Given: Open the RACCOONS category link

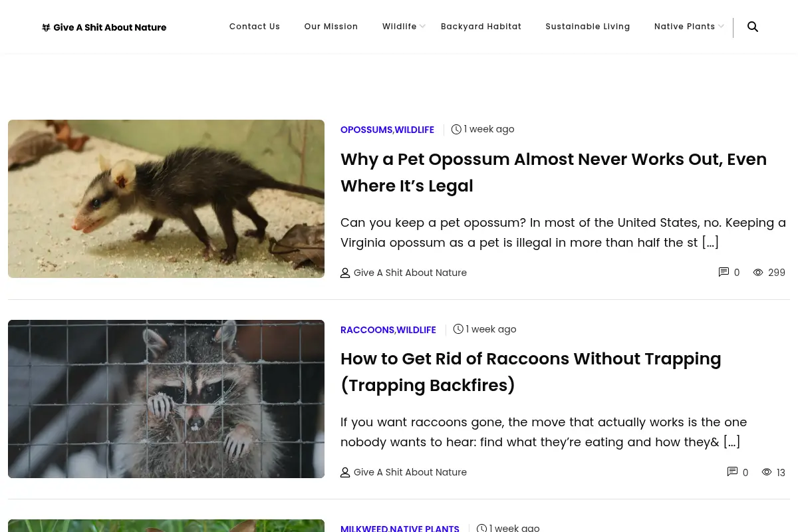Looking at the screenshot, I should (x=367, y=330).
